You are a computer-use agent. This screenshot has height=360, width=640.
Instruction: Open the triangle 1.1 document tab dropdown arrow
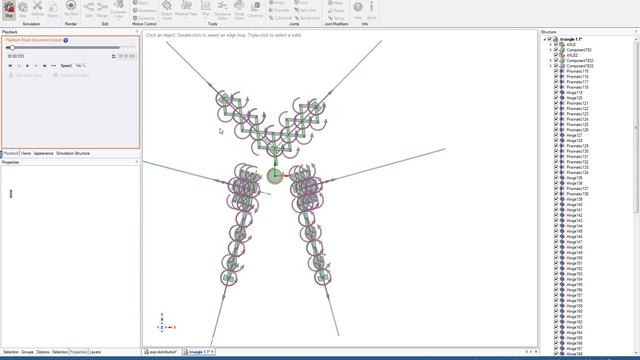point(212,352)
